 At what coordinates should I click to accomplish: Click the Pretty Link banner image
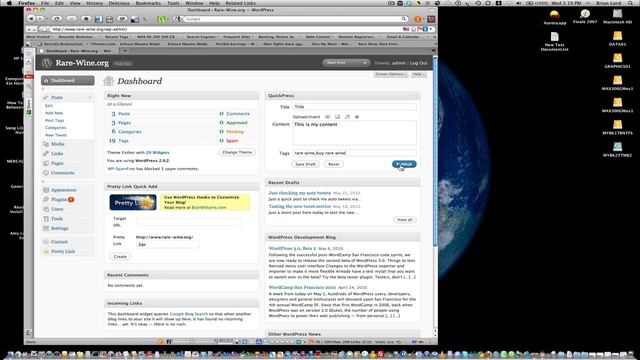pyautogui.click(x=133, y=202)
